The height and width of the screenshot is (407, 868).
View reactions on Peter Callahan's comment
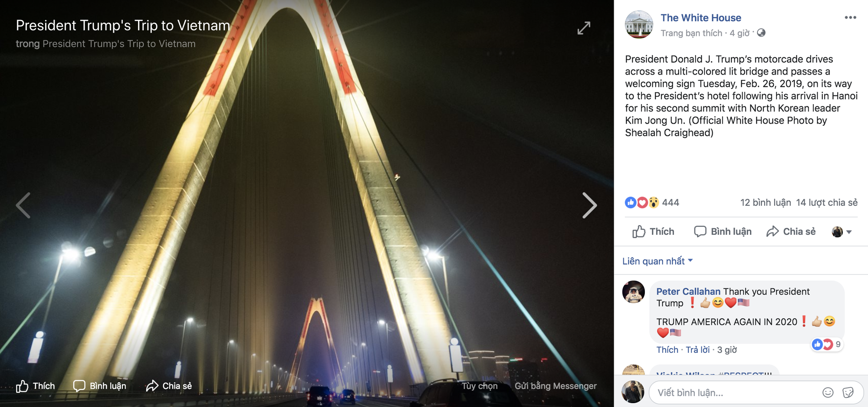pos(827,345)
